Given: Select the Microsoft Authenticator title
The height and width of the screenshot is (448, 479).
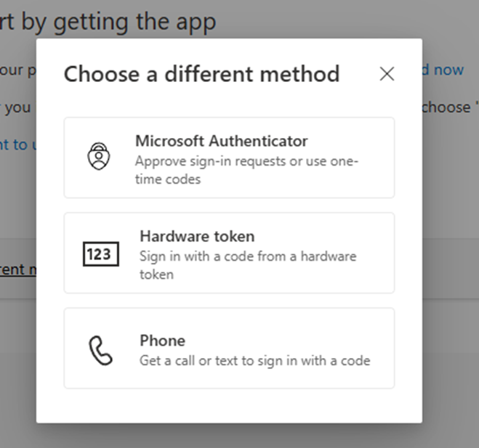Looking at the screenshot, I should (x=221, y=141).
